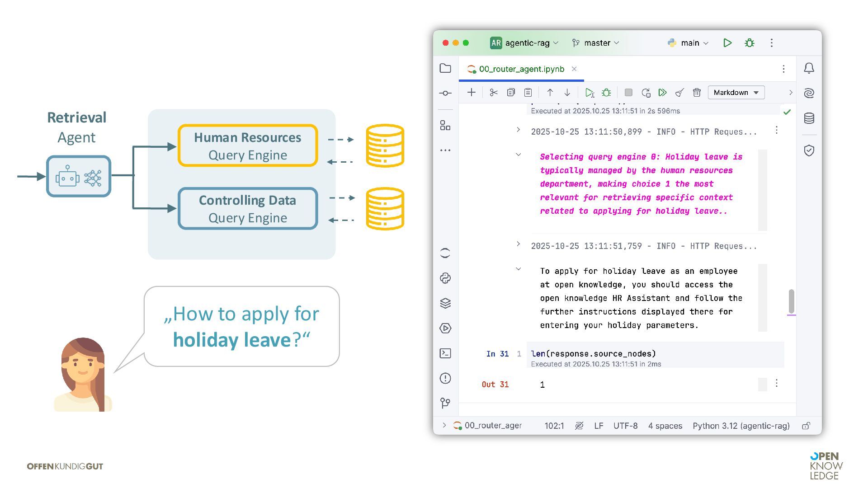Expand the collapsed 13:11:50,899 log output

(518, 130)
